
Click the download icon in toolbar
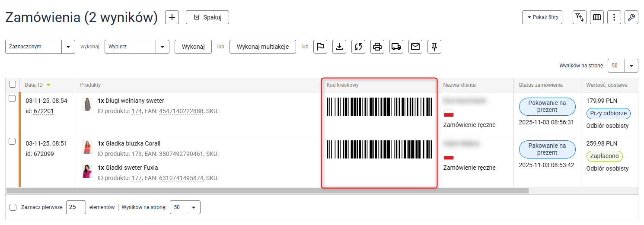pyautogui.click(x=339, y=47)
